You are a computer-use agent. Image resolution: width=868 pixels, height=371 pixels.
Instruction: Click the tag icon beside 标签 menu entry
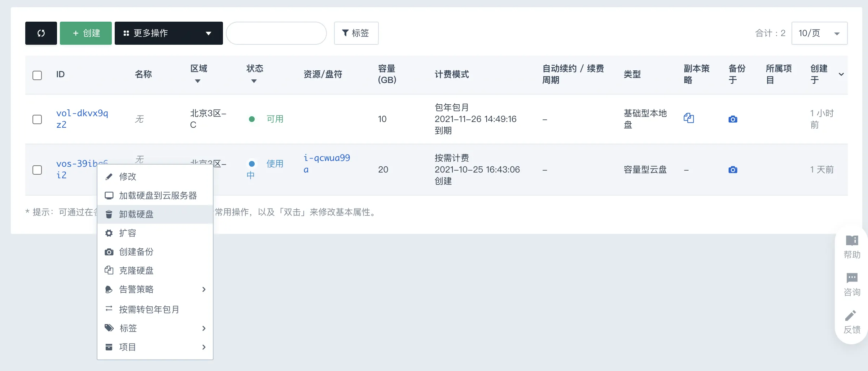[x=109, y=328]
